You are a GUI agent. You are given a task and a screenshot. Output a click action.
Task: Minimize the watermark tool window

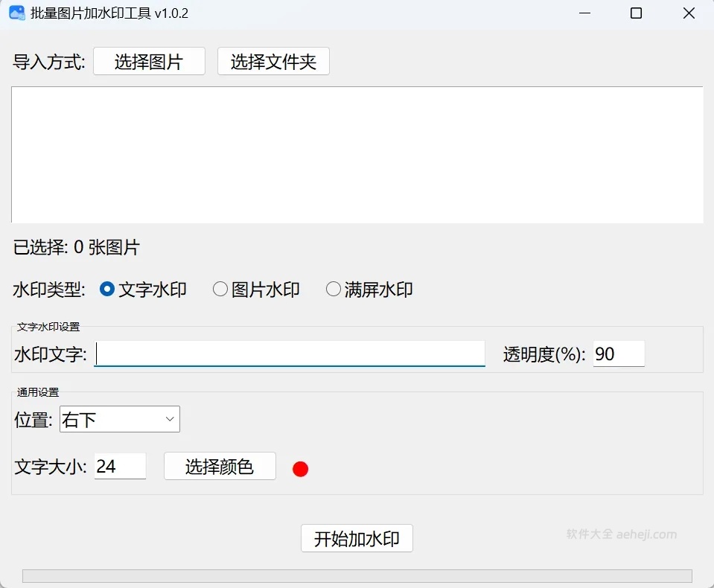click(x=585, y=13)
